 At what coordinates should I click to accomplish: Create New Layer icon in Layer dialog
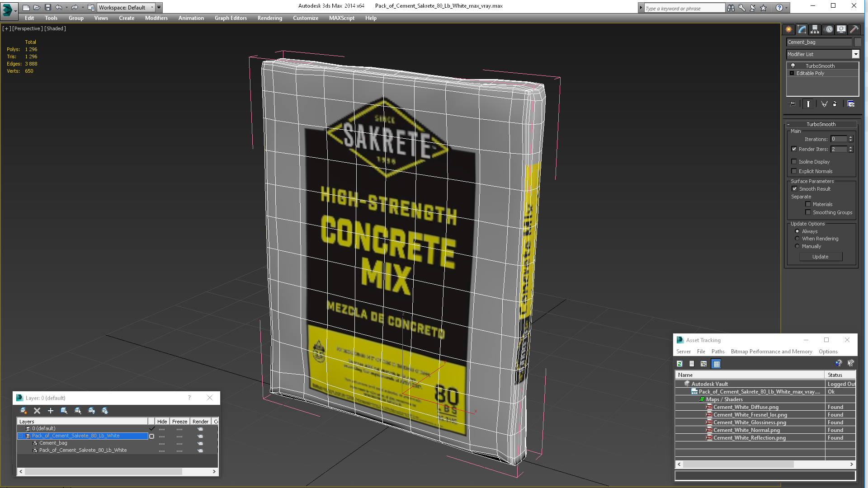point(24,411)
